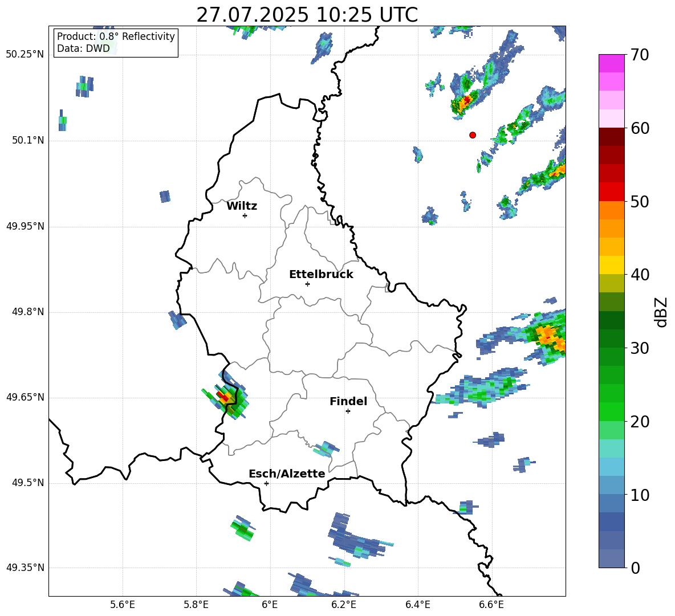This screenshot has height=616, width=675.
Task: Click the 49.5°N latitude label
Action: (x=28, y=483)
